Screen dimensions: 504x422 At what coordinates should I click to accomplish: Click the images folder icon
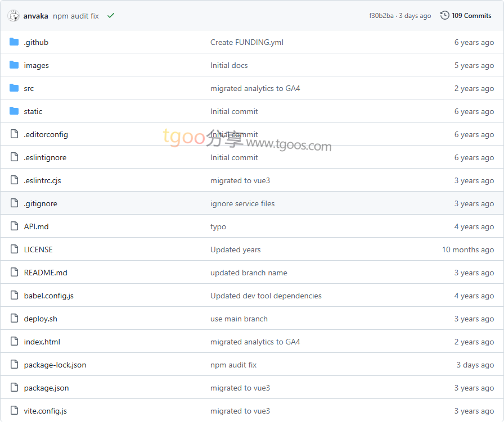click(x=14, y=65)
